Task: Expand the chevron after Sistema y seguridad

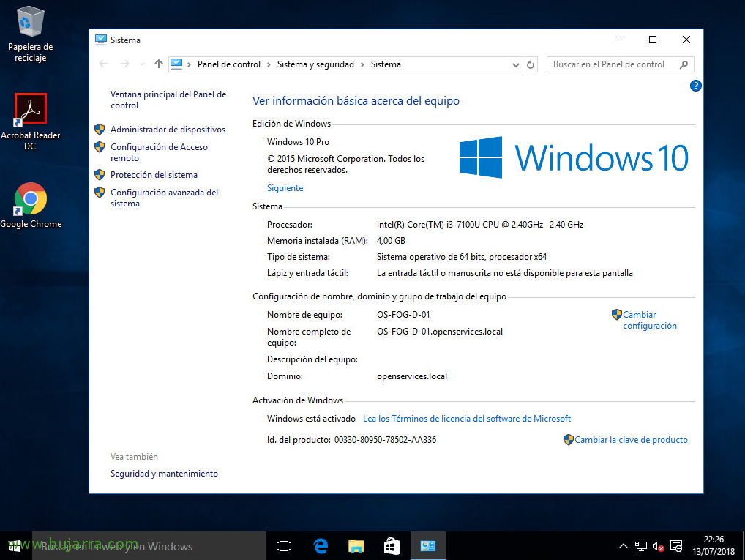Action: coord(362,64)
